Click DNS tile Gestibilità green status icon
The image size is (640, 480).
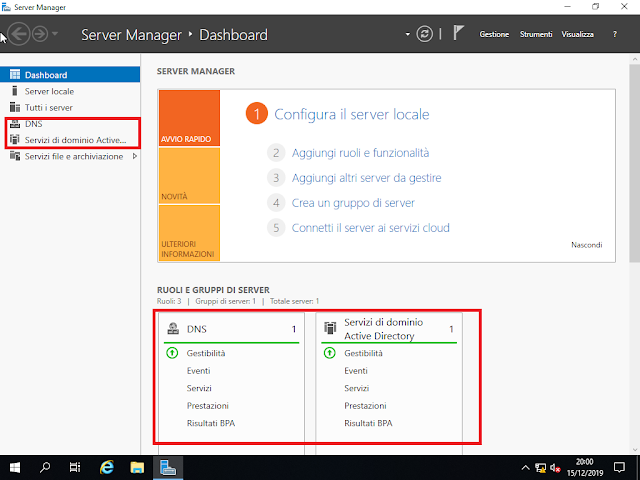click(x=172, y=353)
